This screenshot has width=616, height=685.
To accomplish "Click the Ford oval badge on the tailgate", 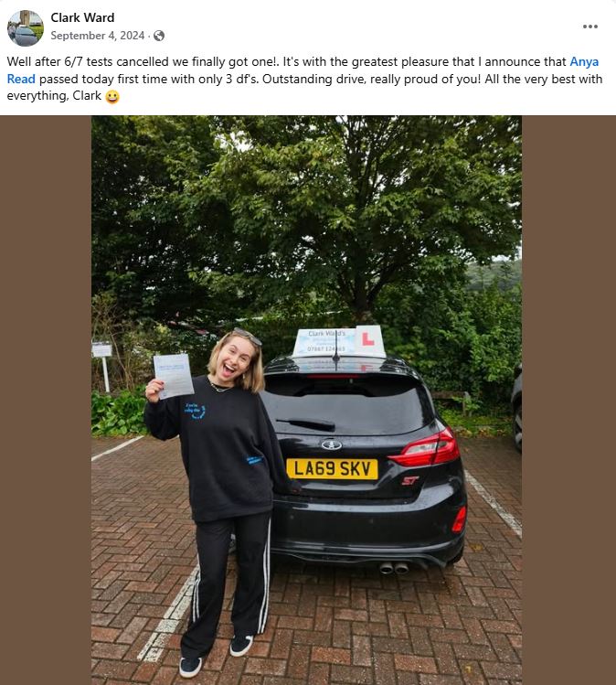I will coord(332,444).
